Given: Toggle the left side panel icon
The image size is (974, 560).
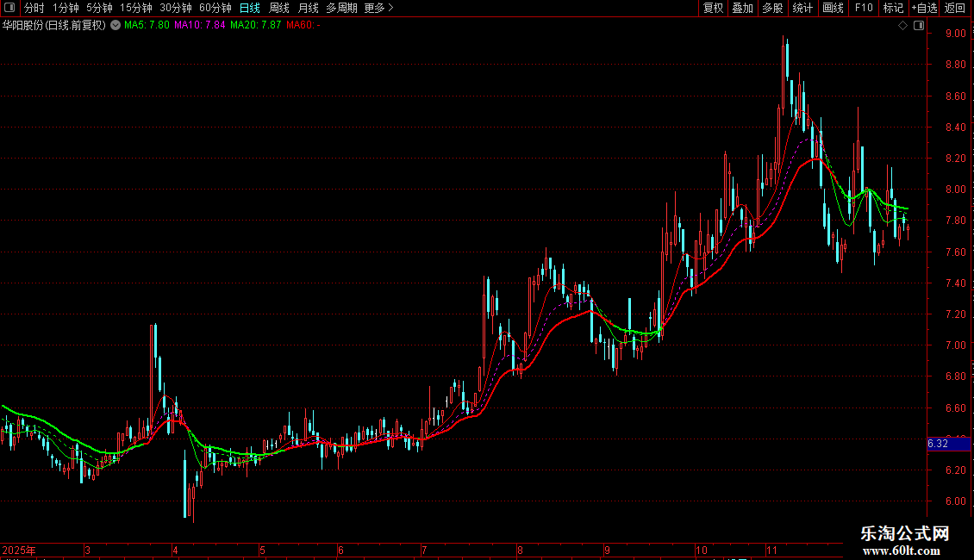Looking at the screenshot, I should (x=9, y=8).
